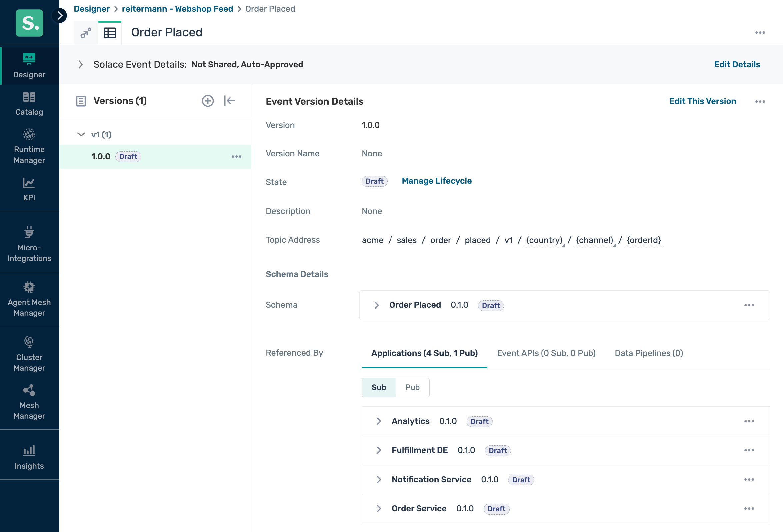Go to Designer breadcrumb

click(92, 9)
